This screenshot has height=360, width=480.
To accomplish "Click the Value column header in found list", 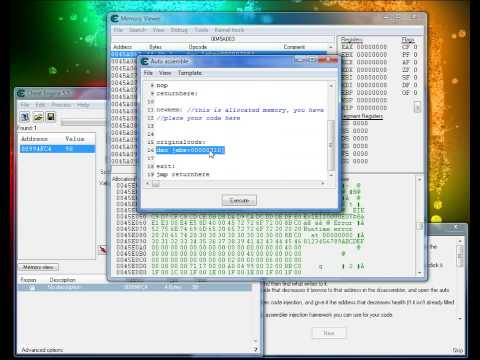I will [75, 139].
